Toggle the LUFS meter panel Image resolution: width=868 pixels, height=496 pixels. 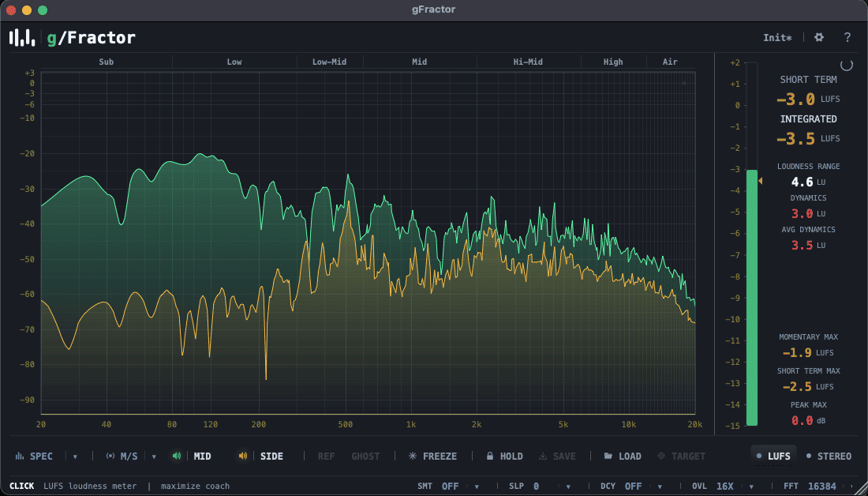[773, 456]
